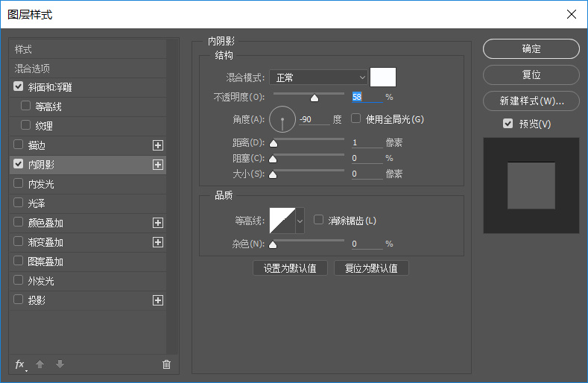
Task: Enable the 使用全局光 checkbox
Action: 356,118
